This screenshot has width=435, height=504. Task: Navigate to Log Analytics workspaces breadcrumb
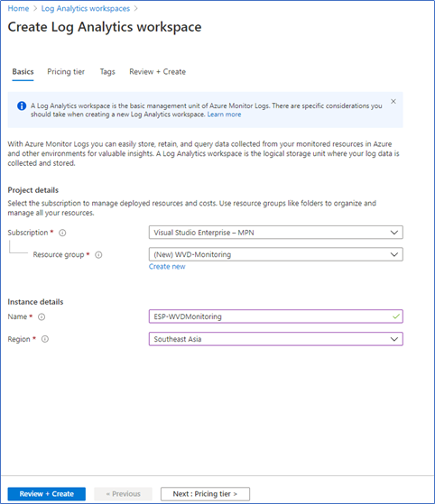[86, 9]
